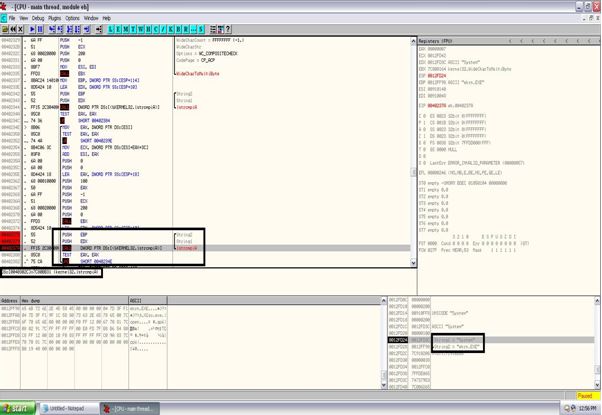Open CPU window with C icon

point(156,29)
